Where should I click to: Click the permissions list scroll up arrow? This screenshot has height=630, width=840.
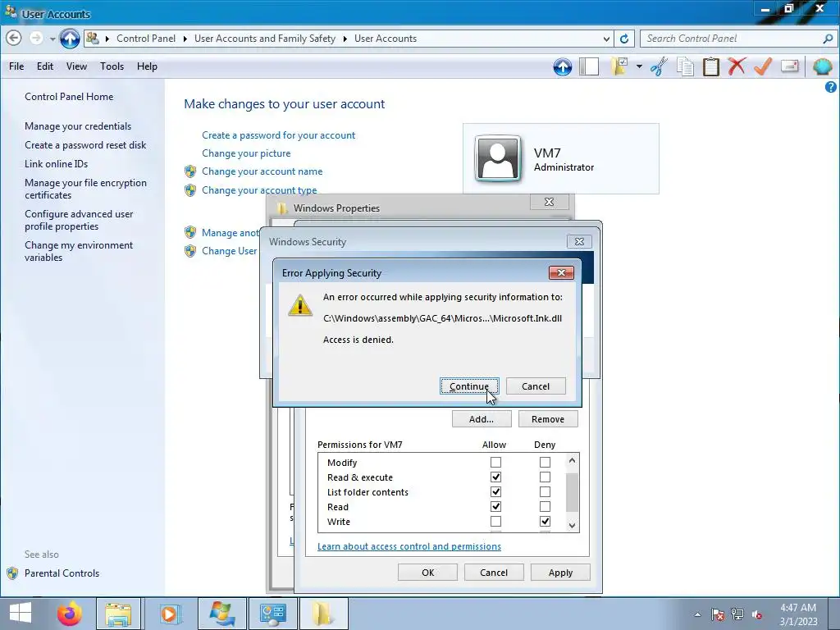[572, 461]
